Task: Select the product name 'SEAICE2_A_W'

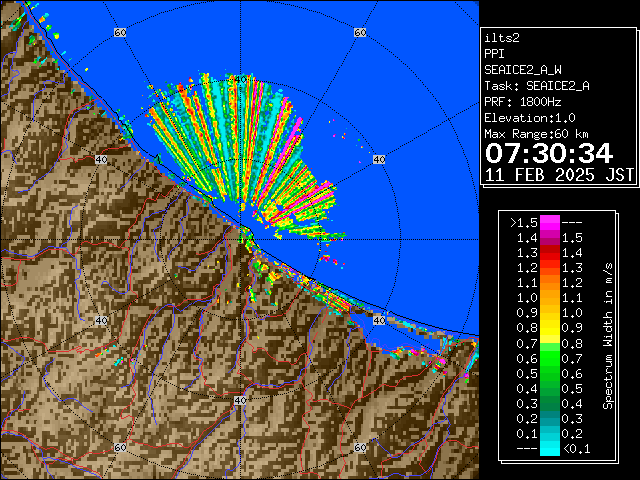Action: [522, 70]
